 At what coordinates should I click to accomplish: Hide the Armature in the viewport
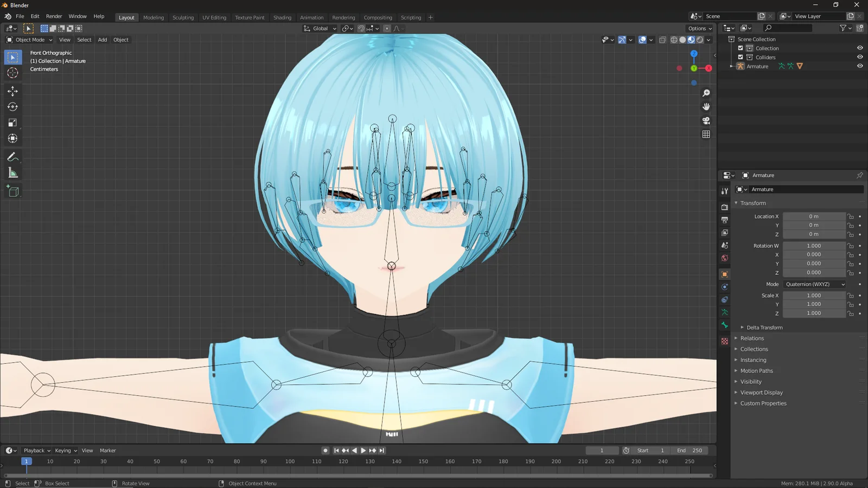[859, 66]
